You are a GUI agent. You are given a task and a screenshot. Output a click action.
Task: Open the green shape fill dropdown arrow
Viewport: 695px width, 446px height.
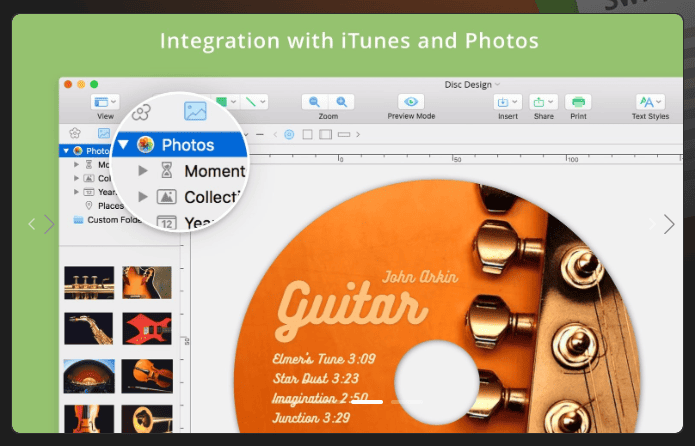coord(233,102)
